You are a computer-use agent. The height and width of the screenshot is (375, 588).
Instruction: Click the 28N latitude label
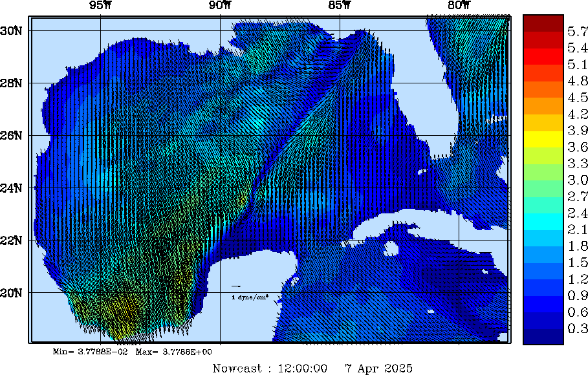point(11,83)
